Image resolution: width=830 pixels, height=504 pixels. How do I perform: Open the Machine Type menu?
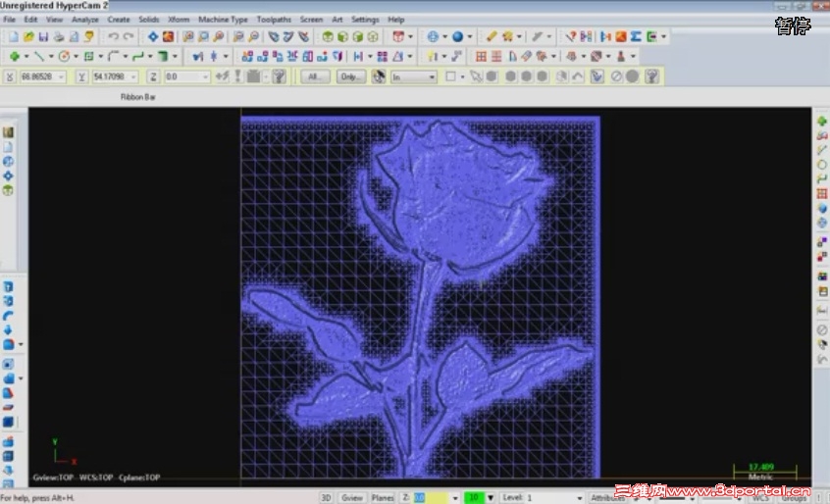(223, 20)
